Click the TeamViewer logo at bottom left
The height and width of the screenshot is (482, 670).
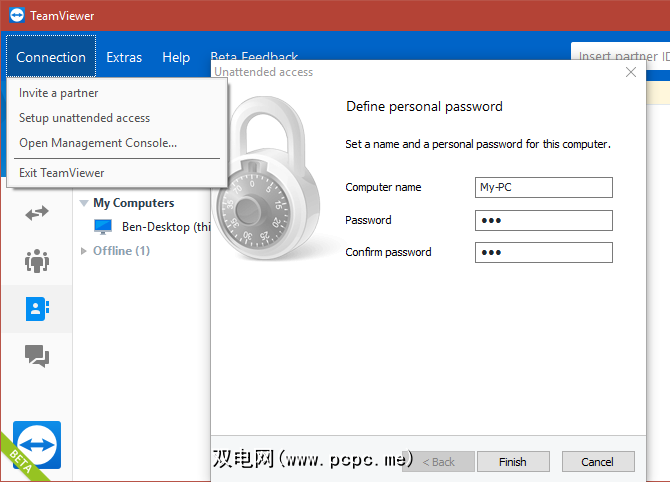[36, 445]
